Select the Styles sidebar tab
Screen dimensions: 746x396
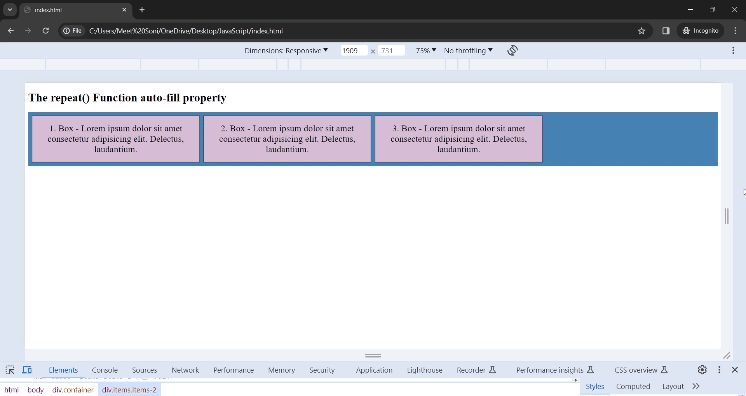pos(595,386)
